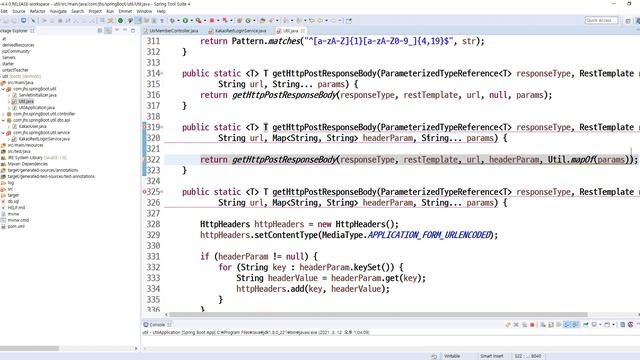Click the Smart Insert status bar entry
Screen dimensions: 640x360
point(491,356)
